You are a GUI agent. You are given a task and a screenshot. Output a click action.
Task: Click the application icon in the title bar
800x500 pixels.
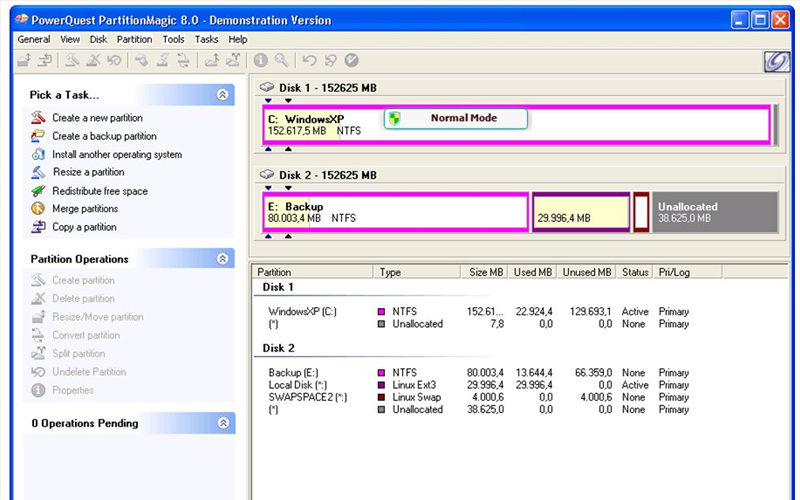[x=22, y=20]
